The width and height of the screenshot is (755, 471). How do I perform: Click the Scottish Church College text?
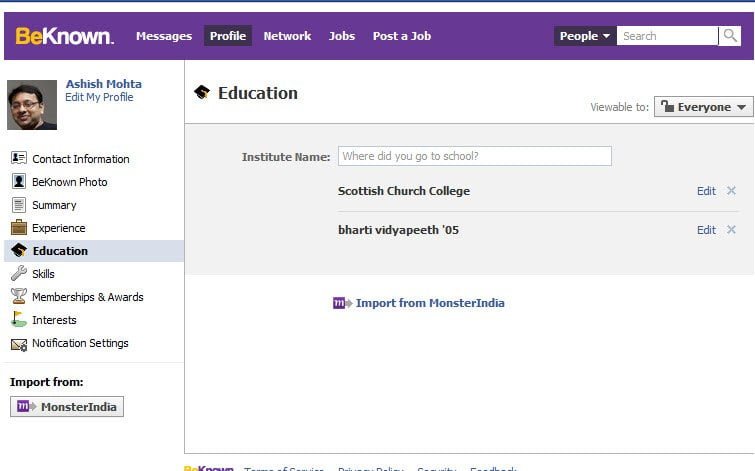(404, 191)
